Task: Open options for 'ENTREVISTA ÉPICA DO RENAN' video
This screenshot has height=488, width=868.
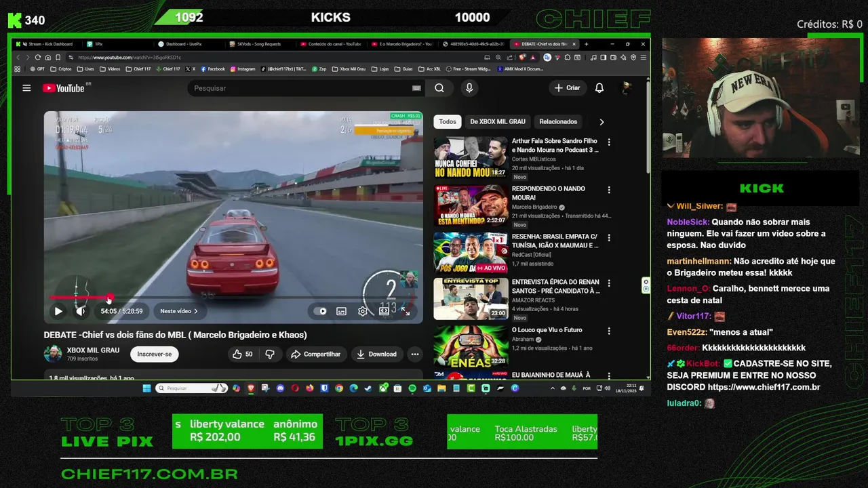Action: pyautogui.click(x=609, y=283)
